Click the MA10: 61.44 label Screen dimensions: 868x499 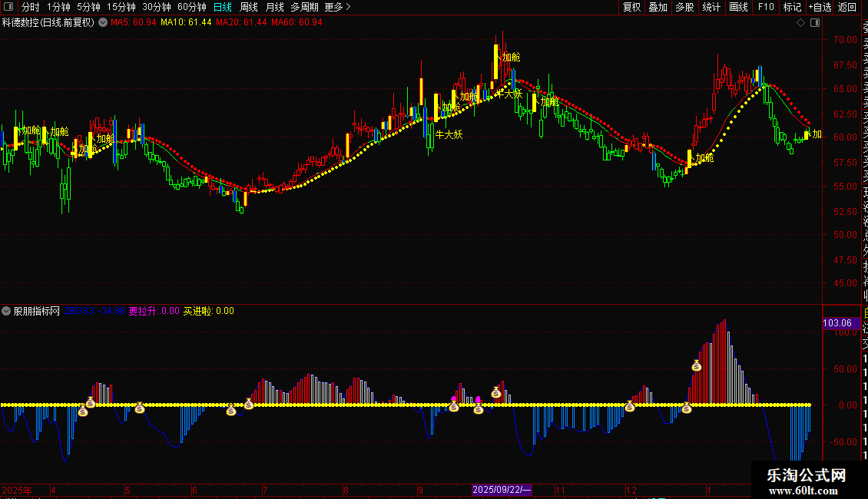point(186,22)
